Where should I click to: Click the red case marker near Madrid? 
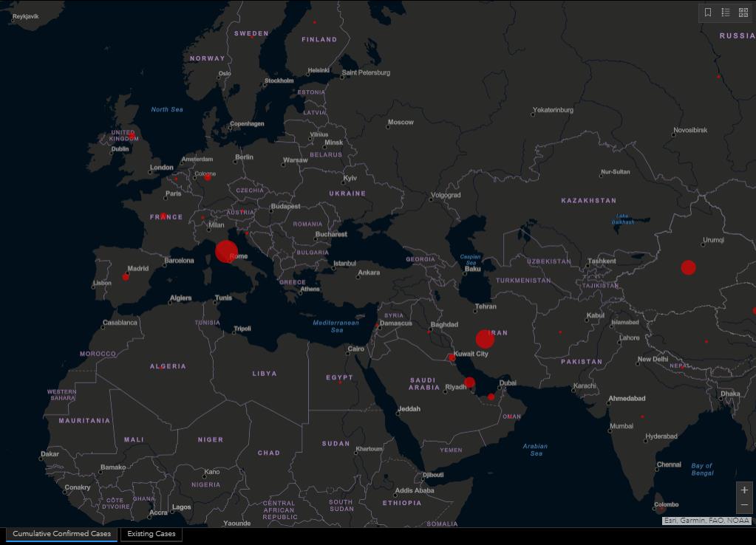pos(126,277)
